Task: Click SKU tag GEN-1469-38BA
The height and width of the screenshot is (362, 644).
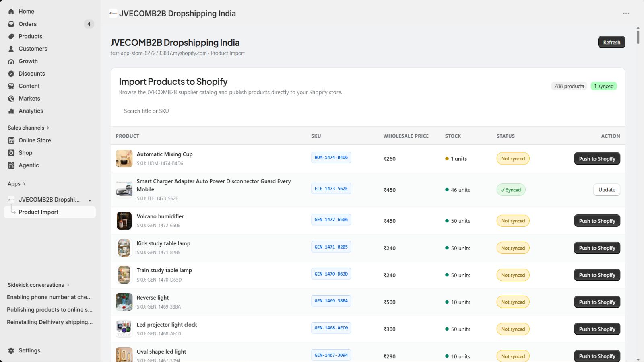Action: point(331,301)
